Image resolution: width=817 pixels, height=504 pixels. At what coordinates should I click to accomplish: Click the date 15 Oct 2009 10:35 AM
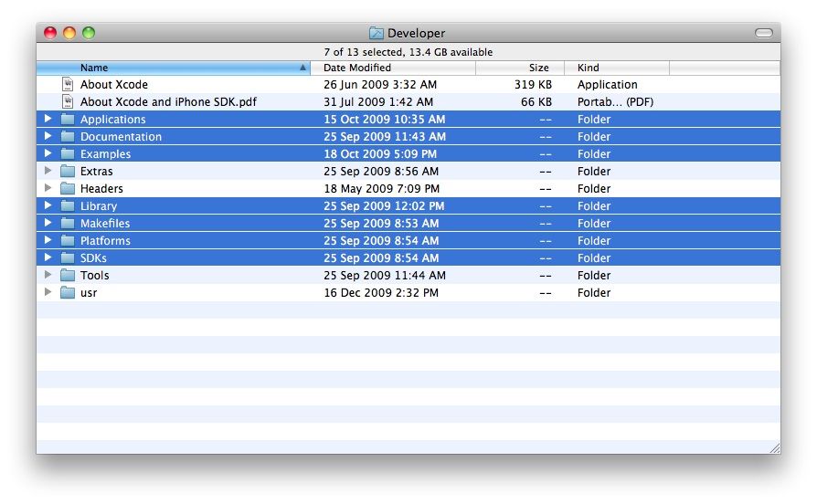point(385,120)
